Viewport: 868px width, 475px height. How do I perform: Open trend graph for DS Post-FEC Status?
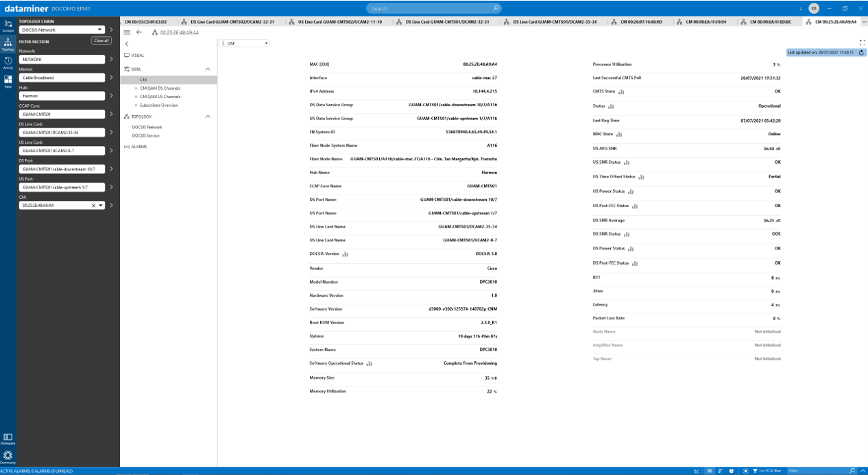(635, 263)
